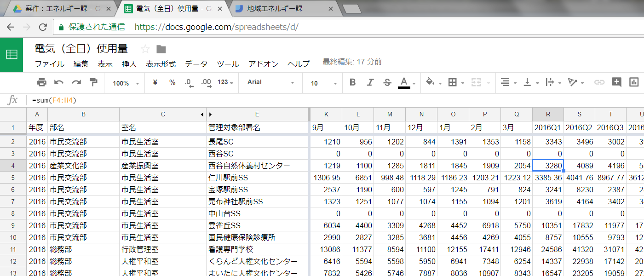This screenshot has width=644, height=276.
Task: Select cell with value 3385.36
Action: (548, 178)
